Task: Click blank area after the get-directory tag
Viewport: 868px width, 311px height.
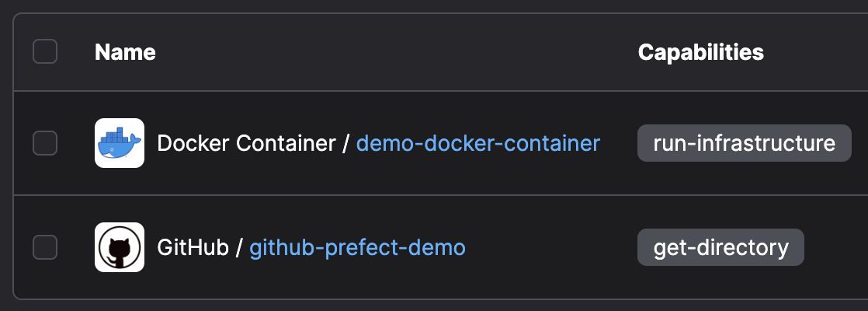Action: pos(836,247)
